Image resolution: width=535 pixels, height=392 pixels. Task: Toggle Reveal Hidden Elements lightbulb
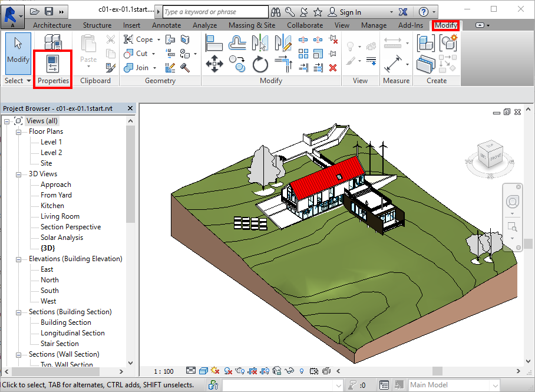[302, 371]
